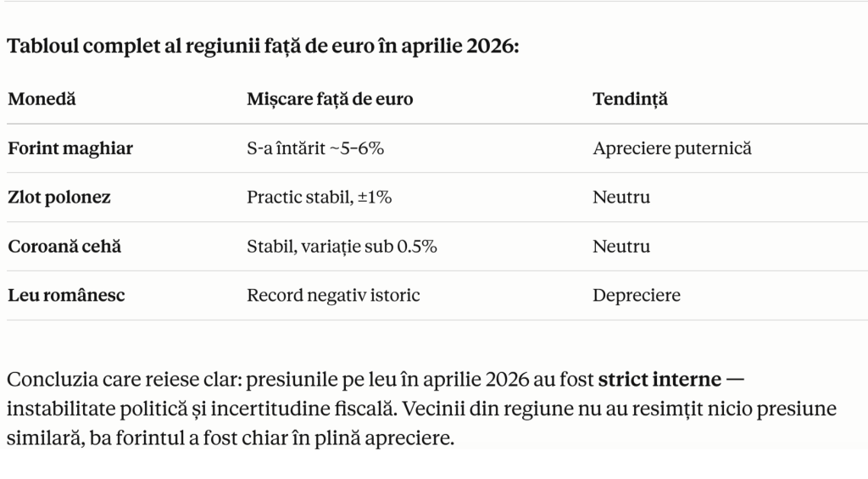Click the Monedă column header
Screen dimensions: 868x479
(42, 99)
